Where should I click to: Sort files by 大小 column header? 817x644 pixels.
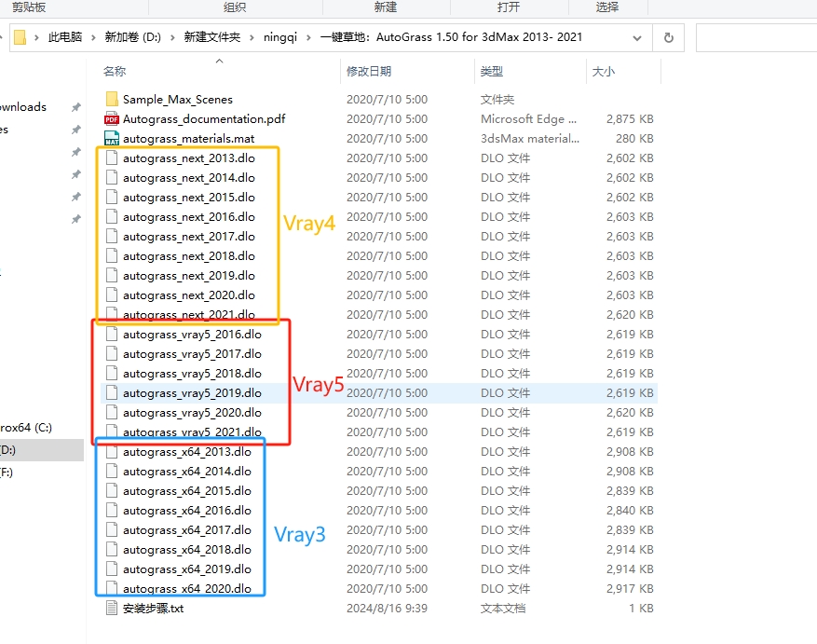pos(604,72)
